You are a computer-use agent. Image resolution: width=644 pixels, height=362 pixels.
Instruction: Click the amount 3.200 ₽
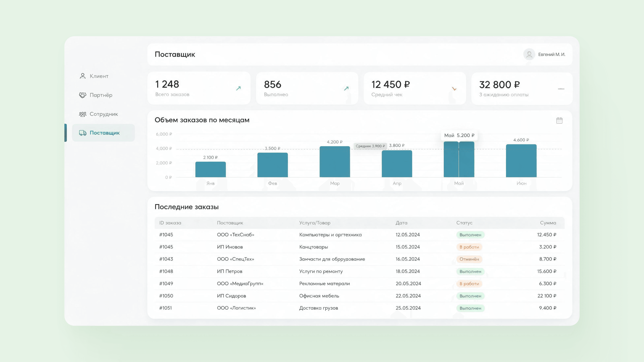548,247
